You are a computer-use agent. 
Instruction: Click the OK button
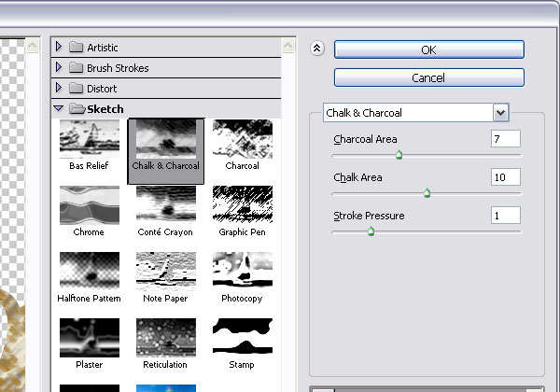pos(429,49)
